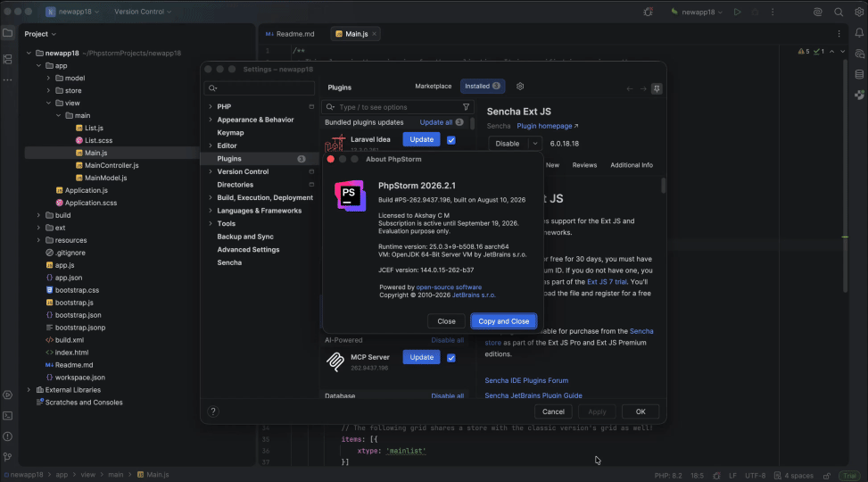
Task: Open editor tabs more options icon
Action: coord(839,34)
